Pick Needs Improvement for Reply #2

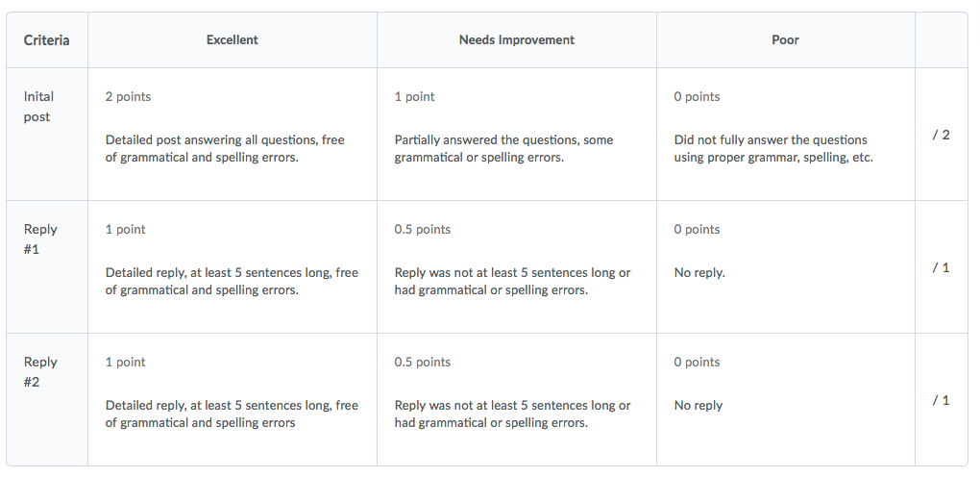coord(516,399)
